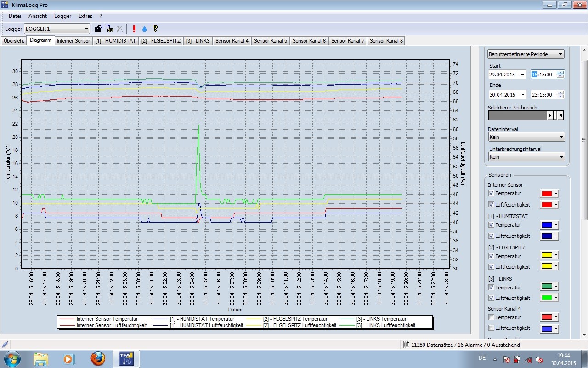Switch to the Übersicht tab
Image resolution: width=588 pixels, height=368 pixels.
click(14, 40)
